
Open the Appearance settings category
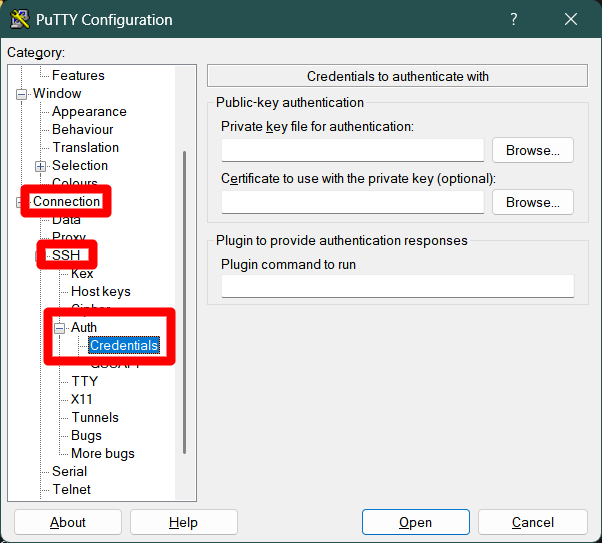(x=89, y=111)
